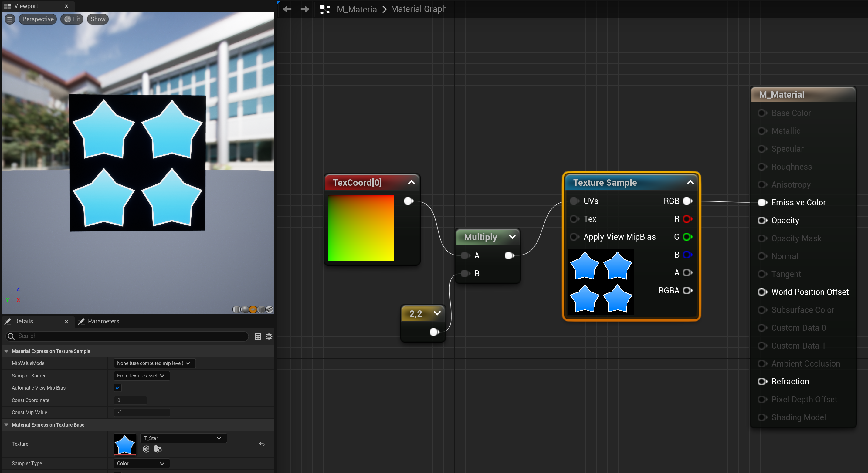Click the viewport hamburger menu icon

click(10, 19)
